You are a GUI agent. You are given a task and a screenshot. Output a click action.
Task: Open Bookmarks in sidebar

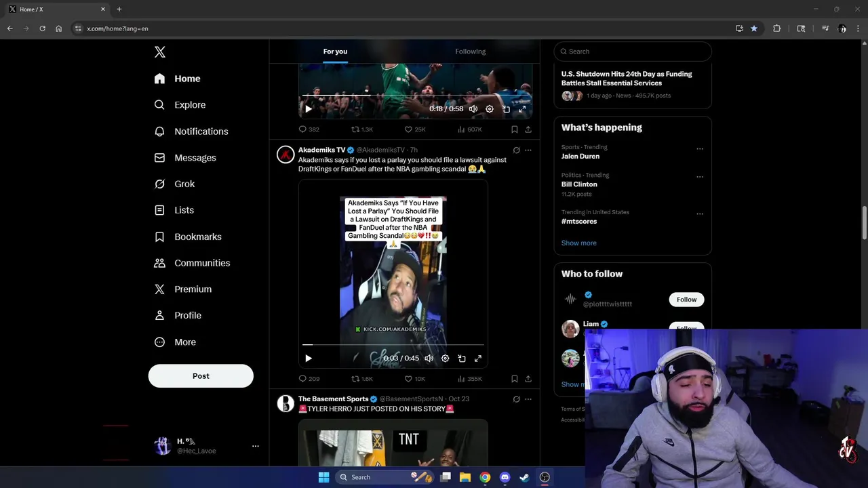pos(188,237)
